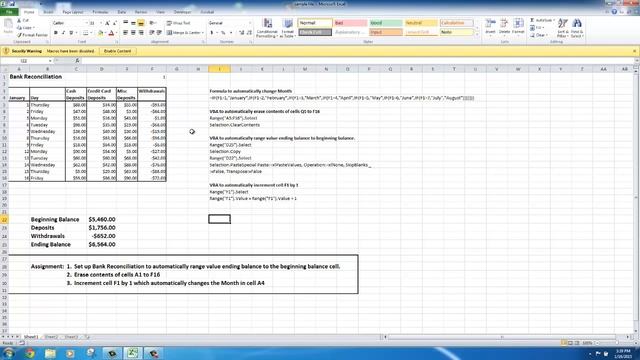Open Find & Select binoculars
The height and width of the screenshot is (360, 640).
point(577,28)
